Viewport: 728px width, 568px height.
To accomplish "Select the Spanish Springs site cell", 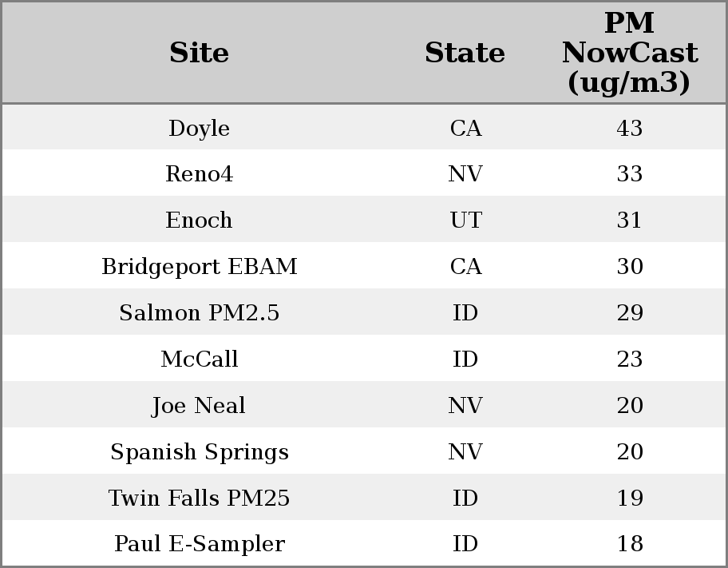I will point(199,452).
